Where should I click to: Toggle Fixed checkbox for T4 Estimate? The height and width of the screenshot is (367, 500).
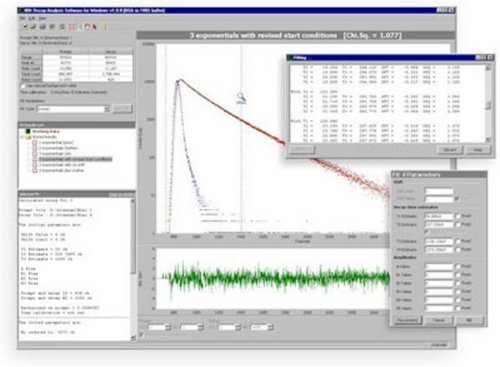click(458, 249)
